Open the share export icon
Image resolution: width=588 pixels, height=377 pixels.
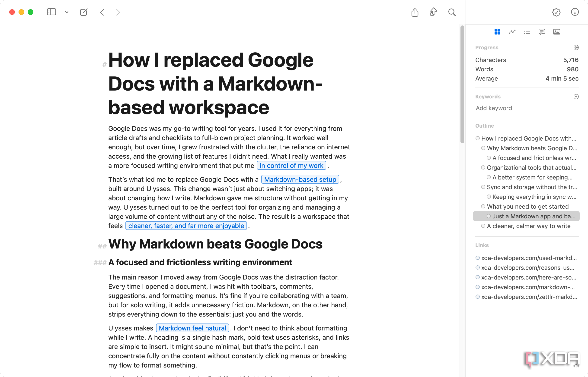415,12
